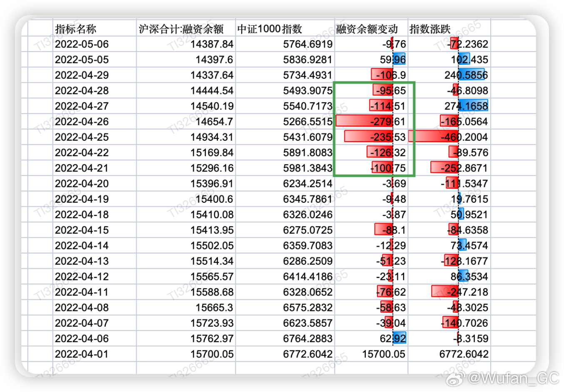Click the index change cell -247.218

coord(449,292)
